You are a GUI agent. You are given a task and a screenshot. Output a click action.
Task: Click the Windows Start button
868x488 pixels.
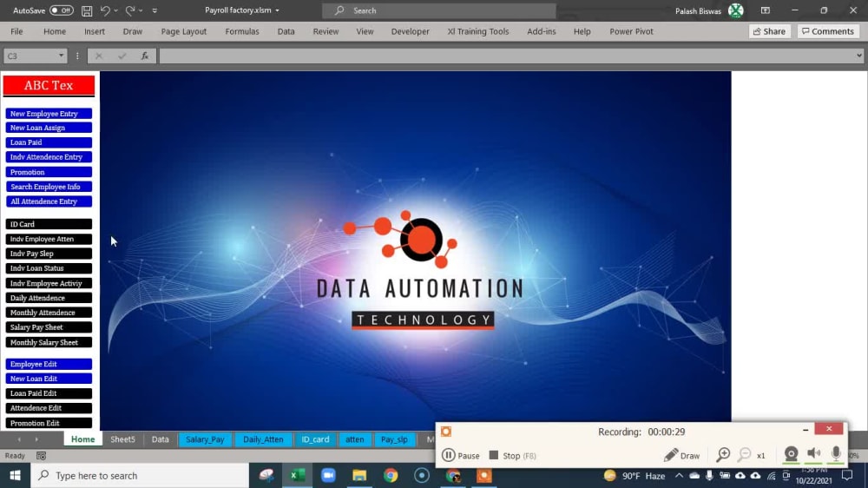pos(15,475)
